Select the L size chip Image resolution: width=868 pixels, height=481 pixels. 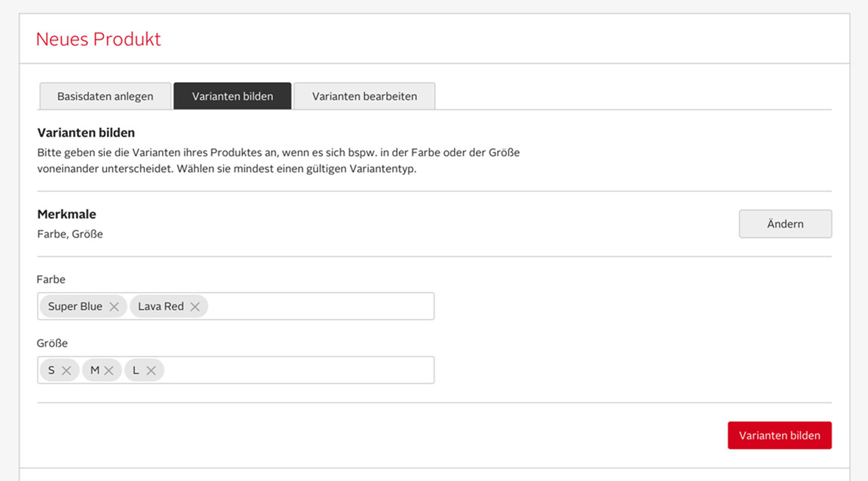137,370
